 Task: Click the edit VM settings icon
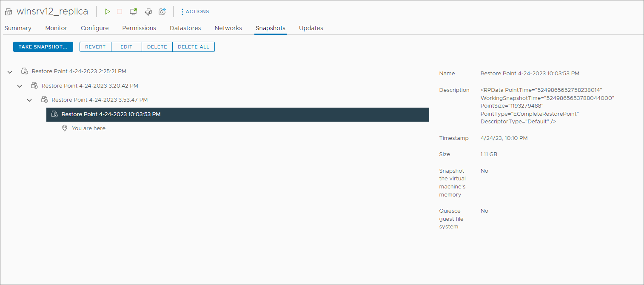148,12
